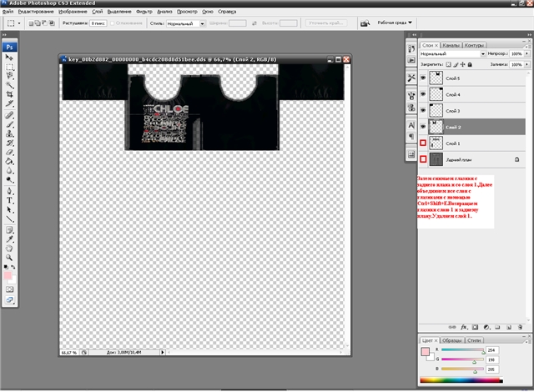Open the Character panel from dock
The height and width of the screenshot is (392, 534).
click(x=411, y=125)
